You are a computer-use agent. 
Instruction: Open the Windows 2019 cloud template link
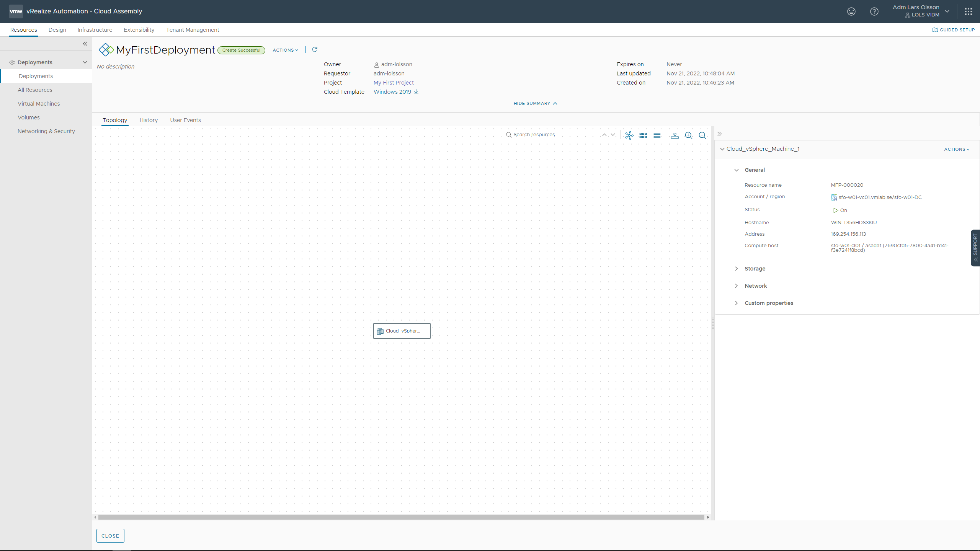[392, 92]
